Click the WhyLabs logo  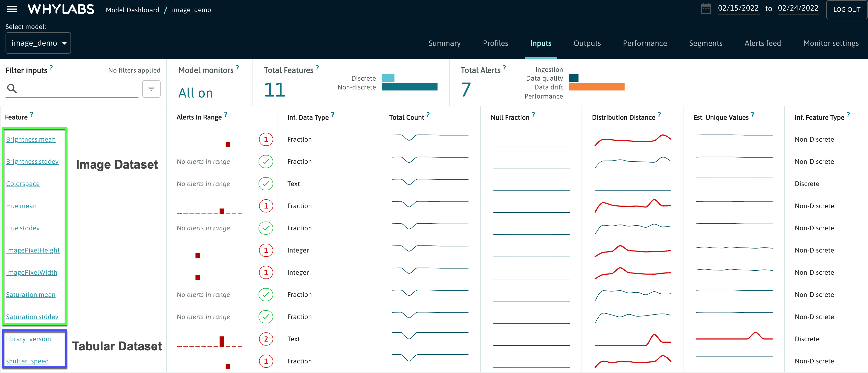tap(61, 9)
